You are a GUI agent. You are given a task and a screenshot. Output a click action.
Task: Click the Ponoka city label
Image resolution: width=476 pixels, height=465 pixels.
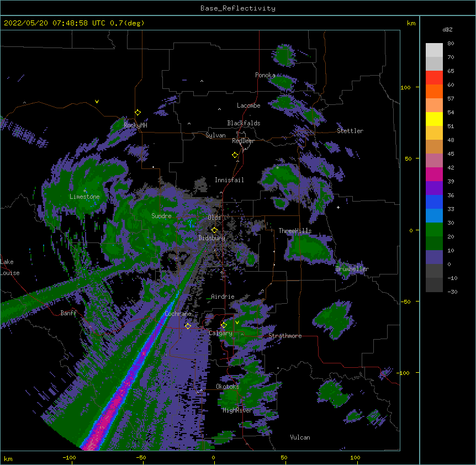[x=265, y=75]
